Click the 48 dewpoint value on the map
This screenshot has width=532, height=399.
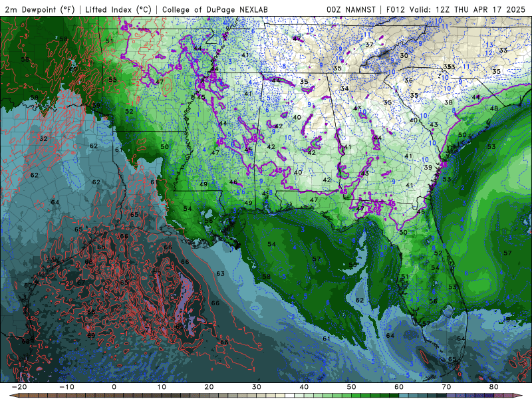(x=494, y=108)
